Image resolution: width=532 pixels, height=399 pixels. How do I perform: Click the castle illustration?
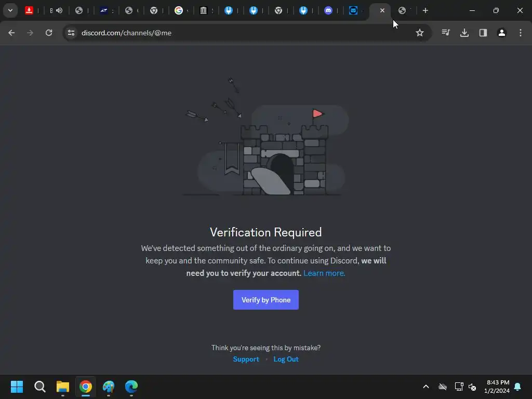(266, 137)
